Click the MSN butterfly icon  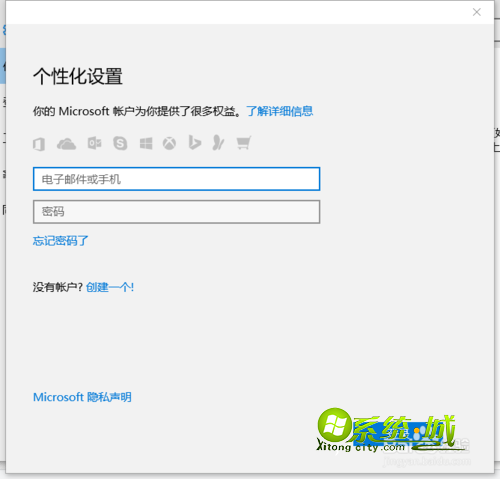[218, 143]
